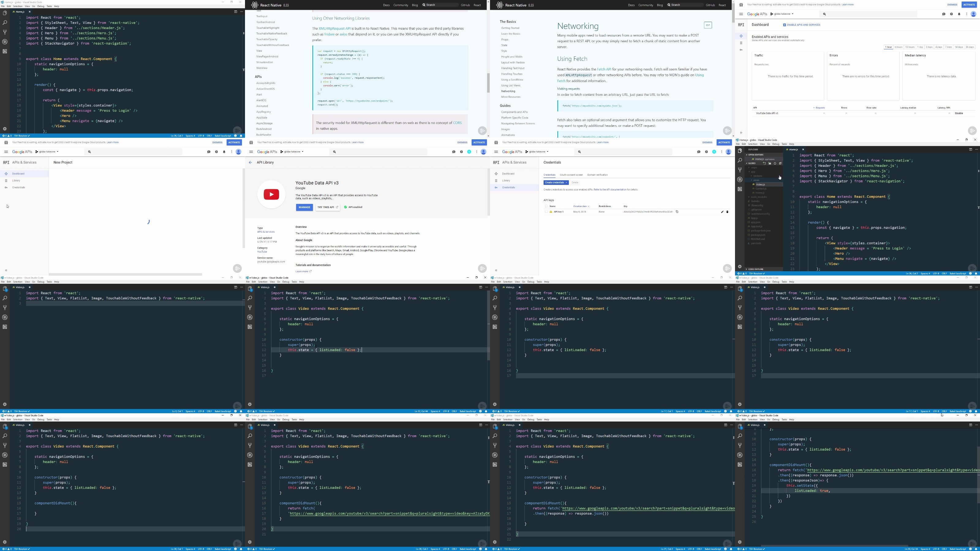Open Source Control in VS Code window showing Explorer panel
Screen dimensions: 980x551
click(x=740, y=170)
